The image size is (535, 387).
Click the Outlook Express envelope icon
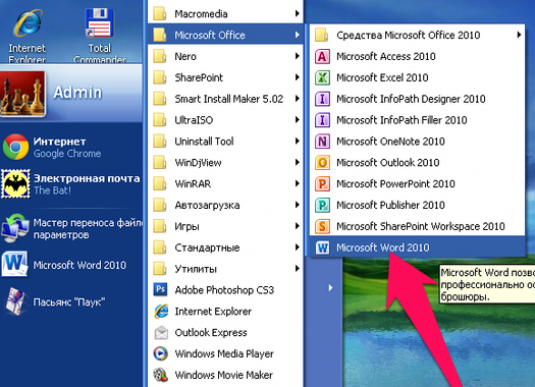[x=161, y=332]
